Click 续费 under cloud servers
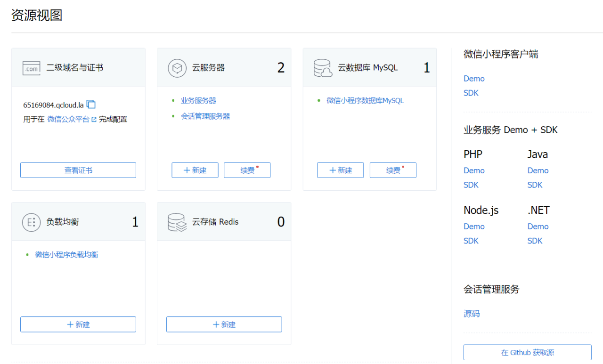The height and width of the screenshot is (364, 603). [x=247, y=170]
